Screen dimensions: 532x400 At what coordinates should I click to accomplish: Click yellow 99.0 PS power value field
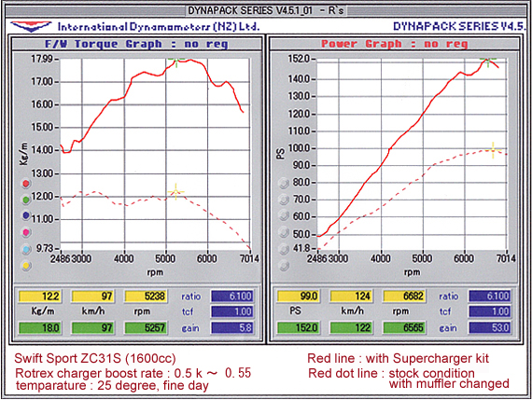point(299,297)
